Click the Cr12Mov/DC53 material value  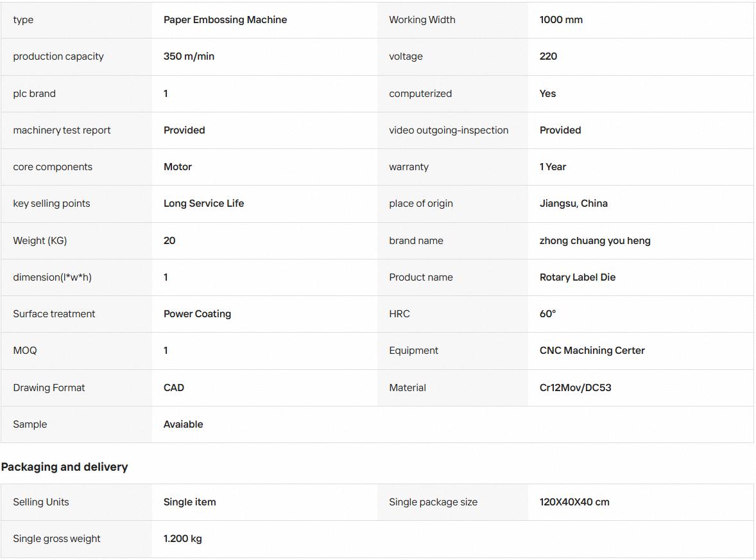point(575,388)
